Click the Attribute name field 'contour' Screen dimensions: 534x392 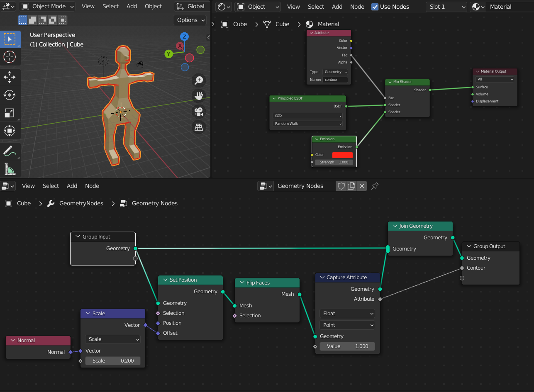335,80
